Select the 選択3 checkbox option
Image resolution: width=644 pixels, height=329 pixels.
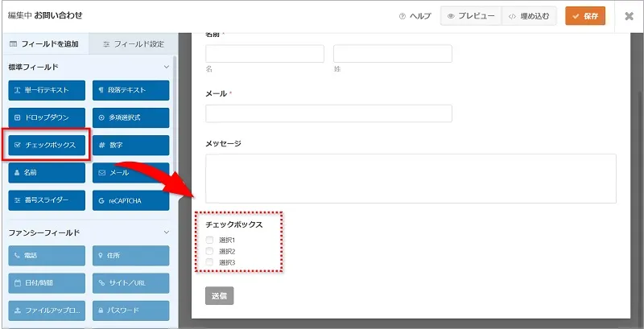coord(210,263)
